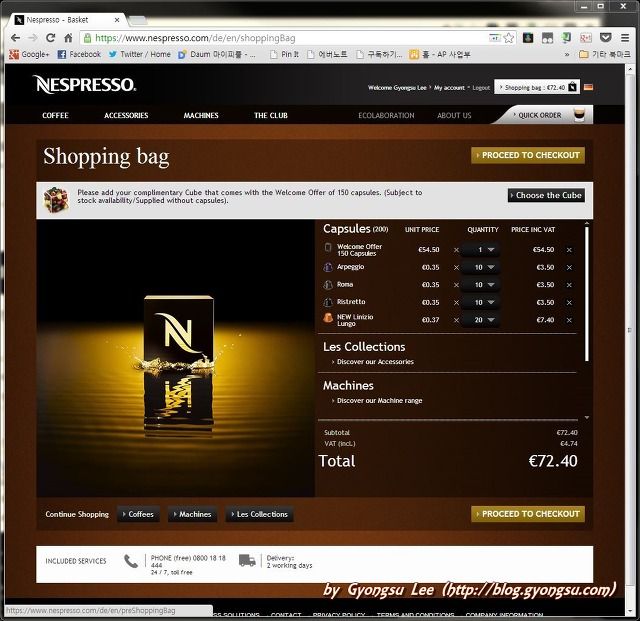Click the Linizio Lungo orange capsule icon
The image size is (640, 621).
tap(328, 318)
